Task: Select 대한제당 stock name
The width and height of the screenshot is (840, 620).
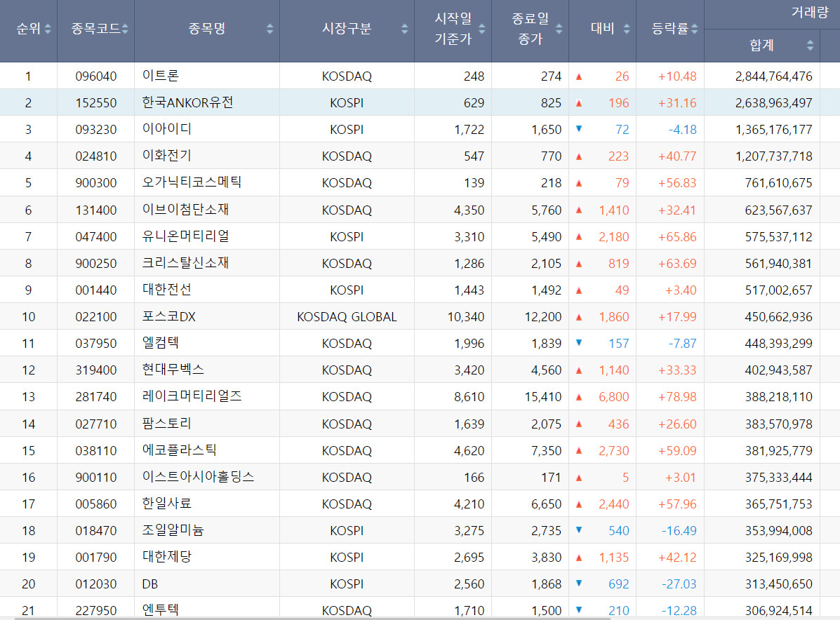Action: (x=166, y=557)
